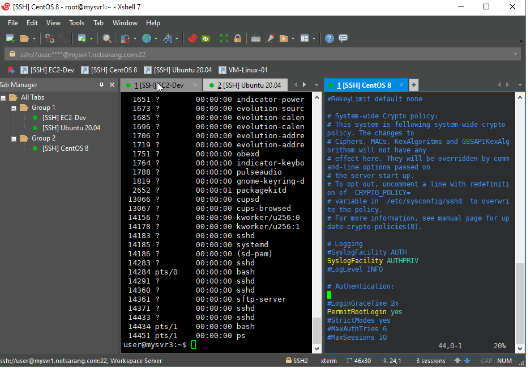Open dropdown next to Color Scheme icon
Viewport: 528px width, 369px height.
[x=135, y=39]
